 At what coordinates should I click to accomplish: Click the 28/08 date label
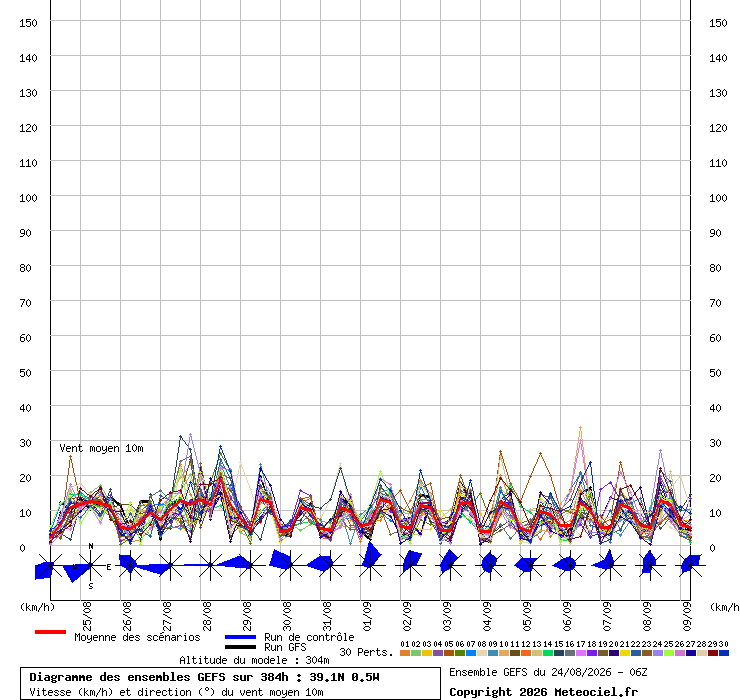(207, 616)
